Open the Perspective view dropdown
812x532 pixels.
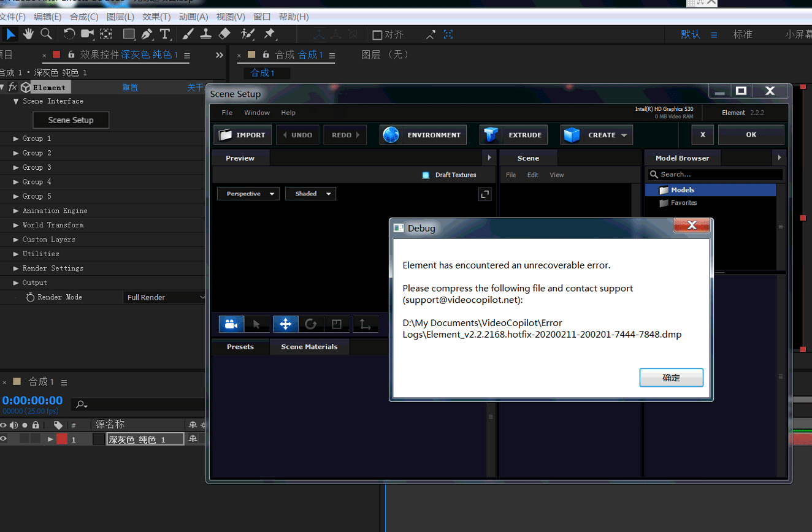248,194
